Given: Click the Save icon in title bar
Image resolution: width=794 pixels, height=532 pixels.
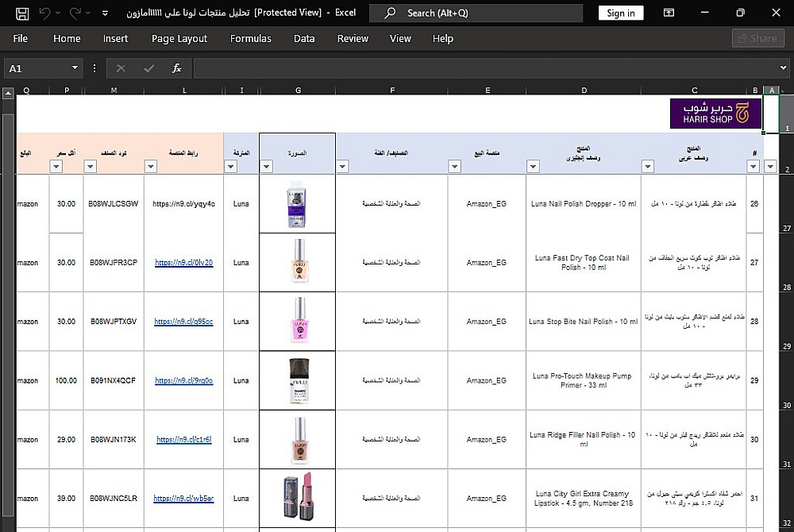Looking at the screenshot, I should click(x=22, y=13).
